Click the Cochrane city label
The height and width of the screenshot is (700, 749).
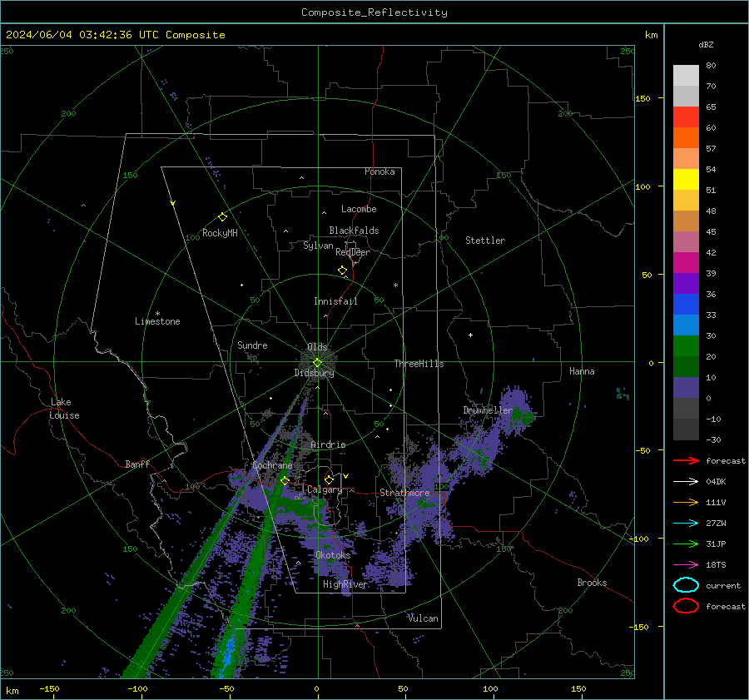click(272, 465)
